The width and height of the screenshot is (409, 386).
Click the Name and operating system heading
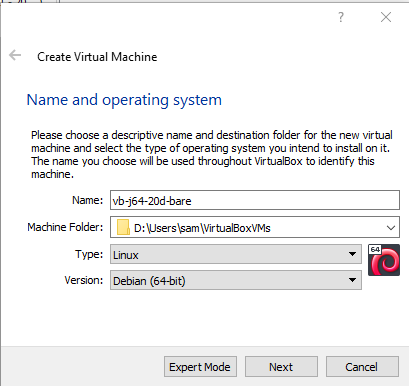(x=124, y=100)
